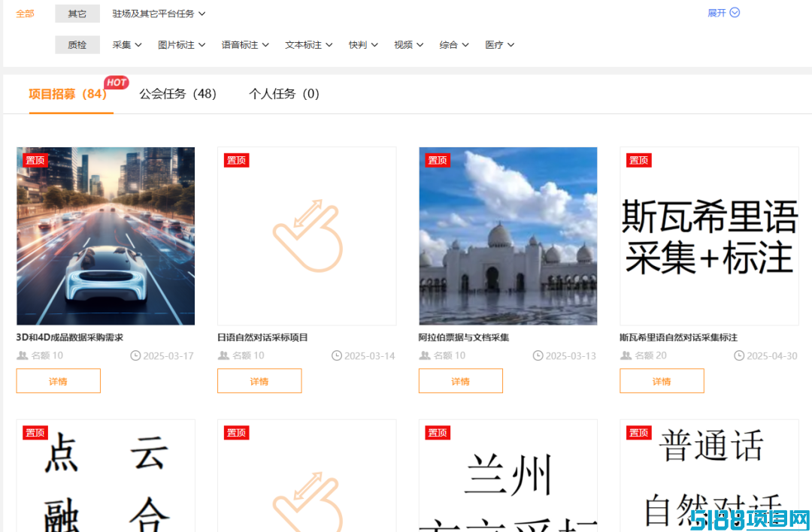Select the 质检 category label

[77, 45]
